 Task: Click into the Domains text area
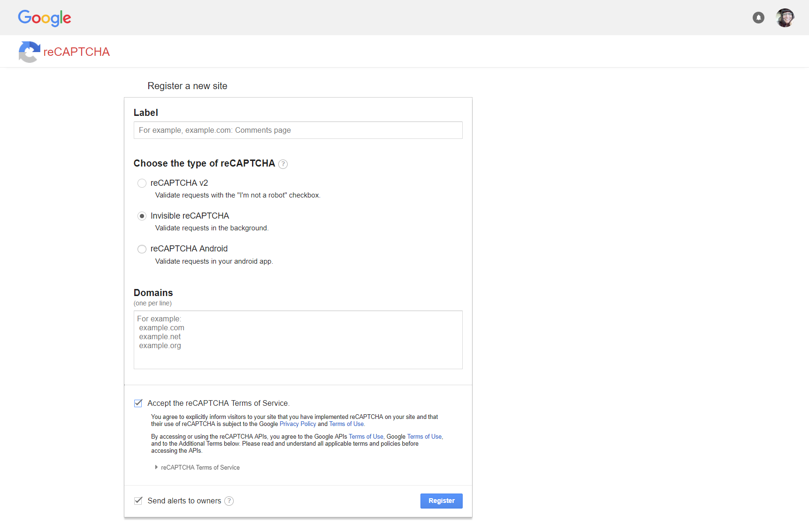(298, 340)
